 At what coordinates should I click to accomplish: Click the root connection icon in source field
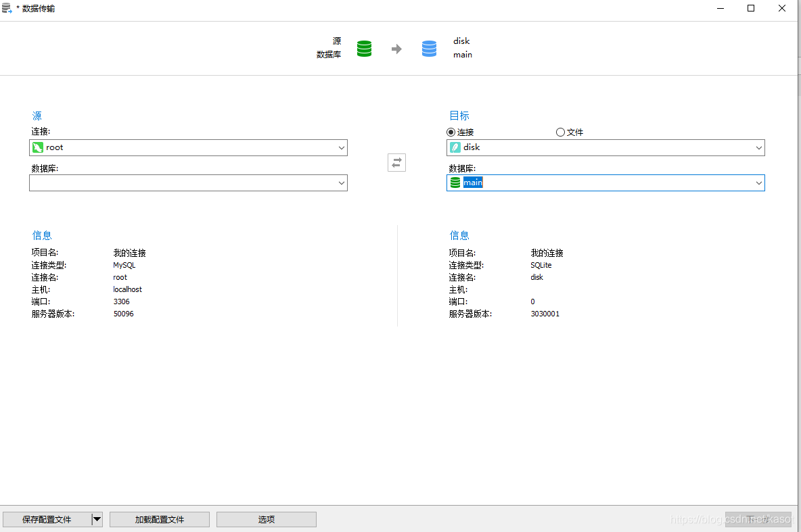[38, 147]
